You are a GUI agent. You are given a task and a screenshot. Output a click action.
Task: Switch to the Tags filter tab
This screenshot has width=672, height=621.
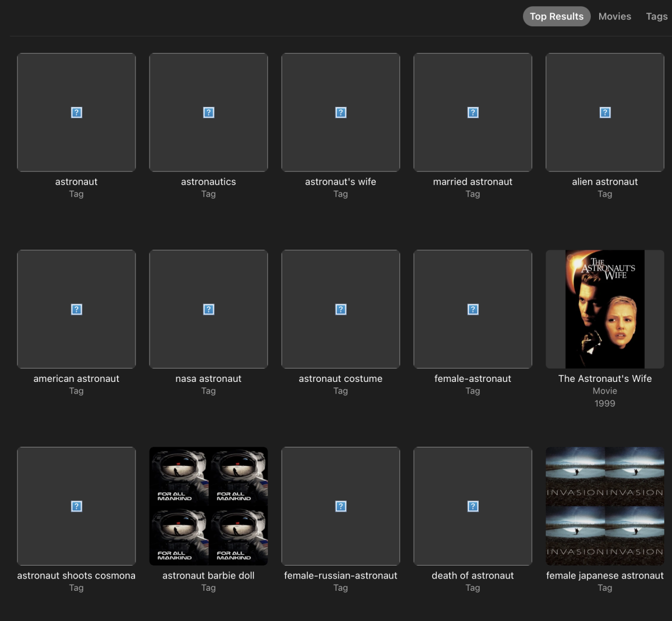(656, 16)
